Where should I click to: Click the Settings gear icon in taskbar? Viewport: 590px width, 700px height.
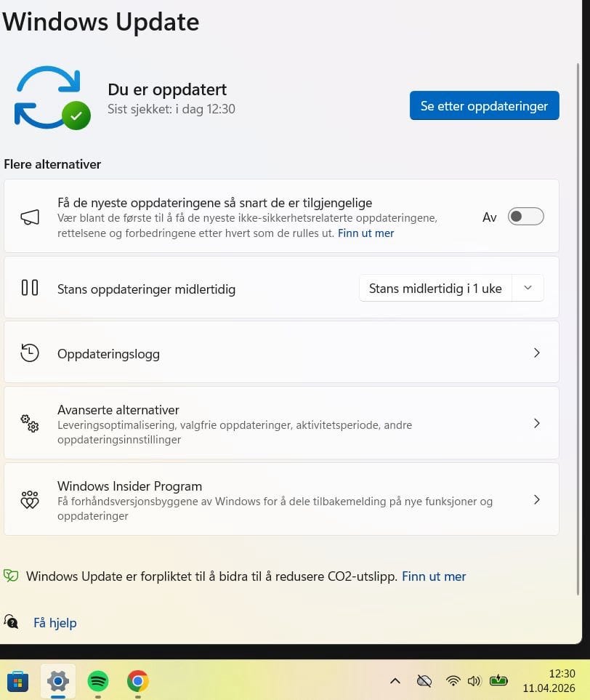click(58, 681)
